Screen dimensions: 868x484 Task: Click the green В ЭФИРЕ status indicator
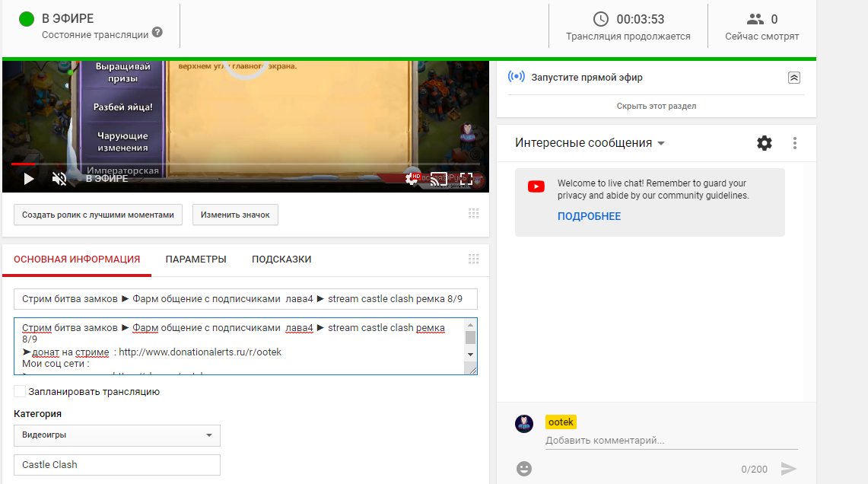pos(27,19)
